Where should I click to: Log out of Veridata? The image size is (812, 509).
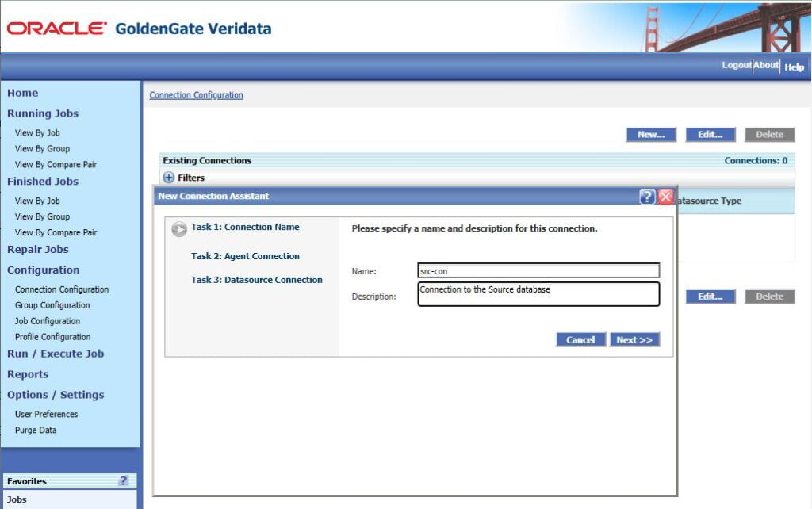(x=737, y=66)
